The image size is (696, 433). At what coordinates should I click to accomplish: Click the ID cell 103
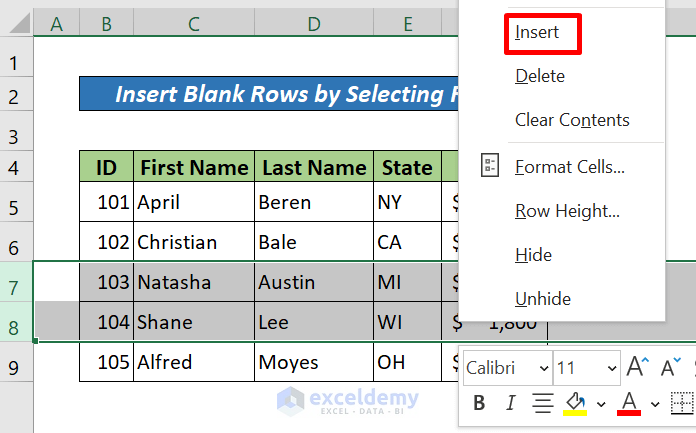(x=107, y=282)
